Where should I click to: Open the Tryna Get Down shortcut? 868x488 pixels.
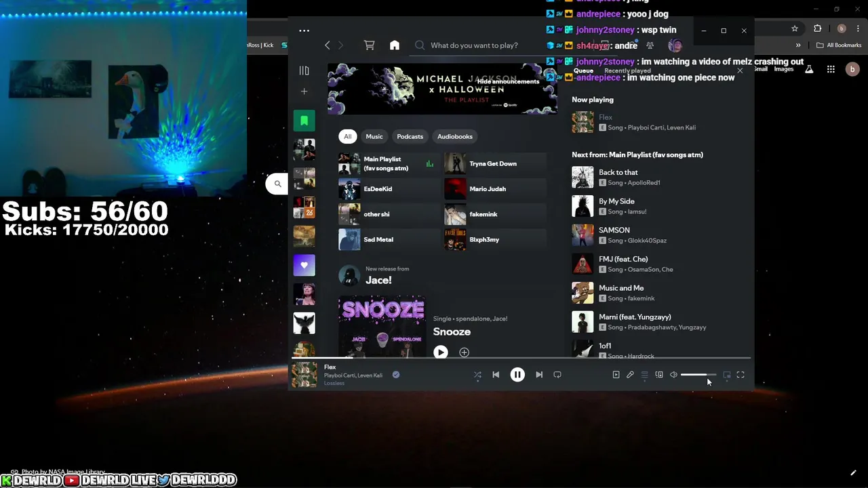click(495, 163)
